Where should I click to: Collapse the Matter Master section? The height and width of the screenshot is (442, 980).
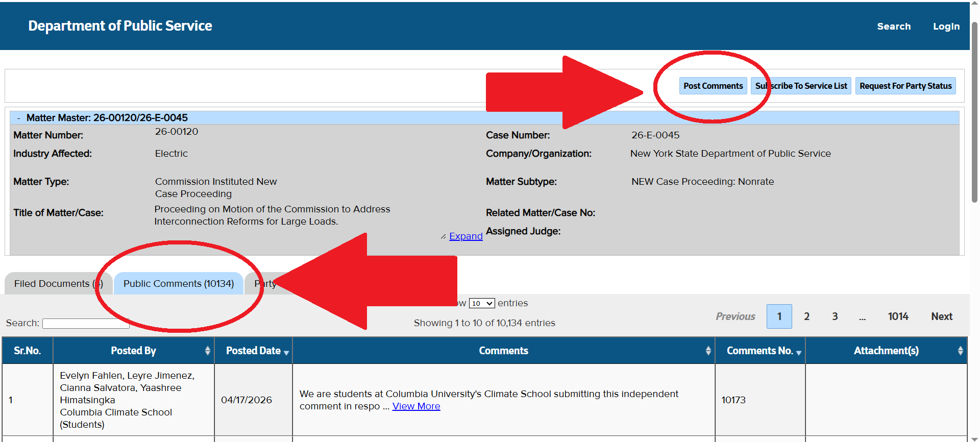19,118
